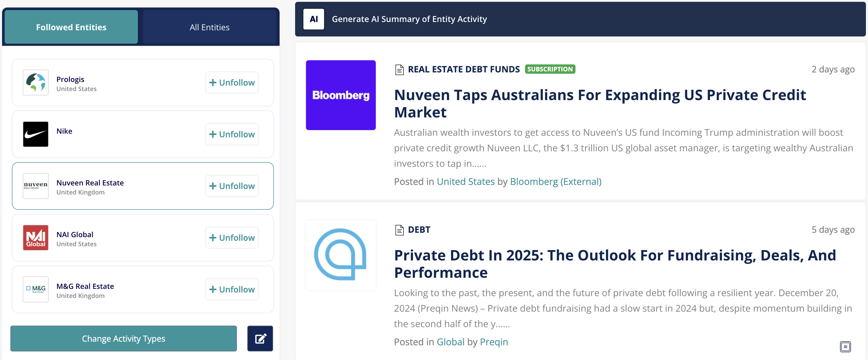Click the Preqin logo thumbnail
Screen dimensions: 868x360
coord(341,255)
